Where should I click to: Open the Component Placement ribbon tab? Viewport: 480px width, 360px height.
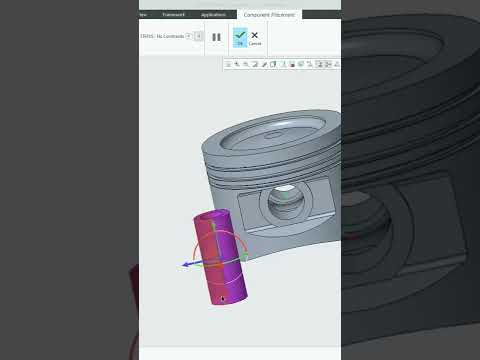click(x=269, y=15)
